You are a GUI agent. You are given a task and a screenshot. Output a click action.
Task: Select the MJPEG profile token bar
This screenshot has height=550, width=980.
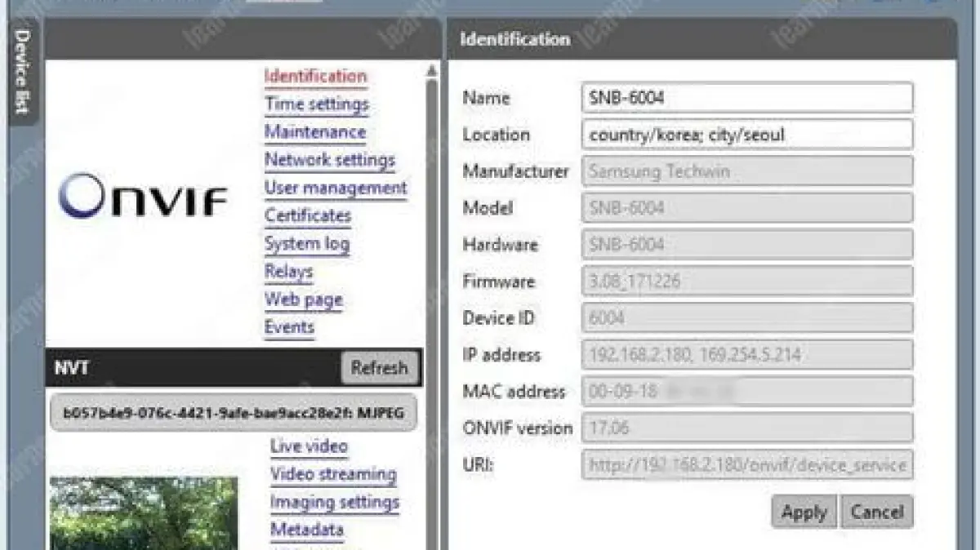tap(233, 413)
